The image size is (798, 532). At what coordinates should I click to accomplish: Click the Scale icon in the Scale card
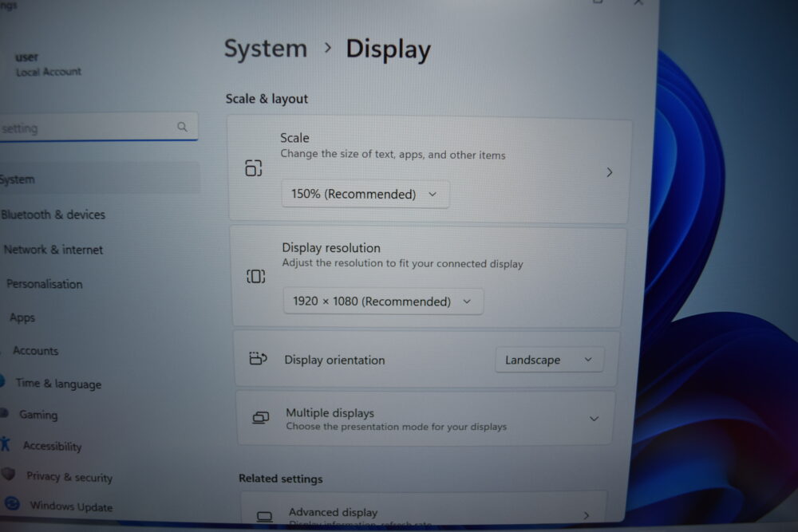[254, 167]
